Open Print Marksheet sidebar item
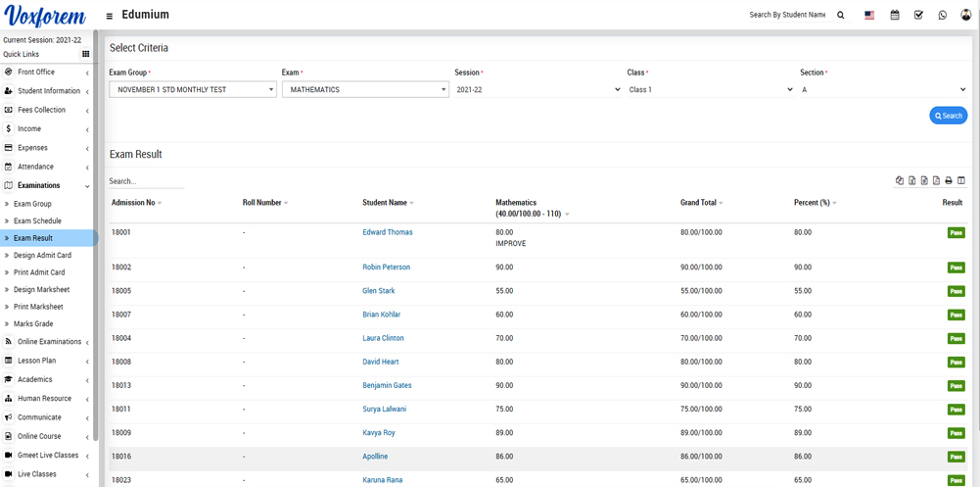980x487 pixels. click(x=38, y=307)
